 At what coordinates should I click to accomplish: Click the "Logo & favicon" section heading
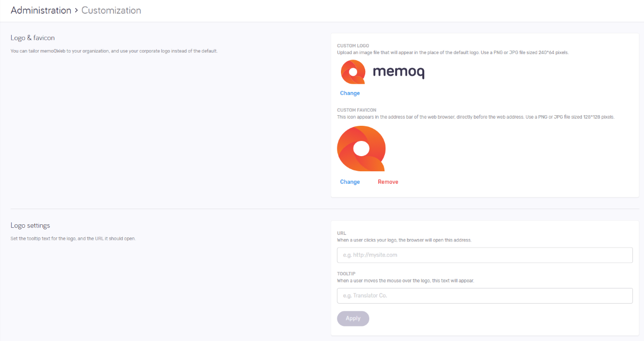point(33,38)
